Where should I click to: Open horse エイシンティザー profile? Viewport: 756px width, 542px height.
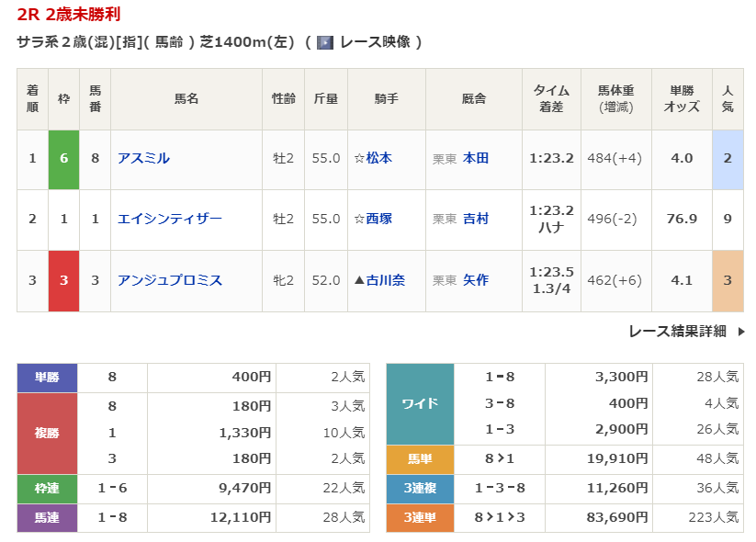point(170,219)
